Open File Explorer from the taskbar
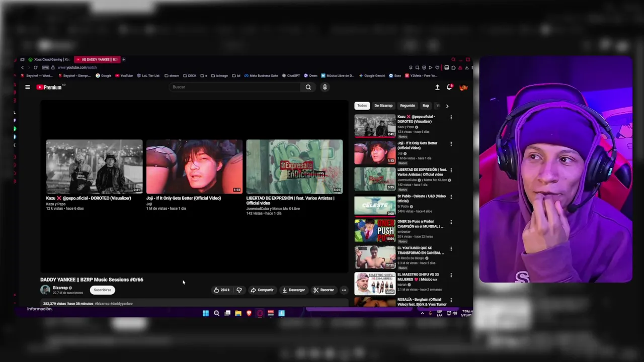Screen dimensions: 644x362 pyautogui.click(x=238, y=313)
